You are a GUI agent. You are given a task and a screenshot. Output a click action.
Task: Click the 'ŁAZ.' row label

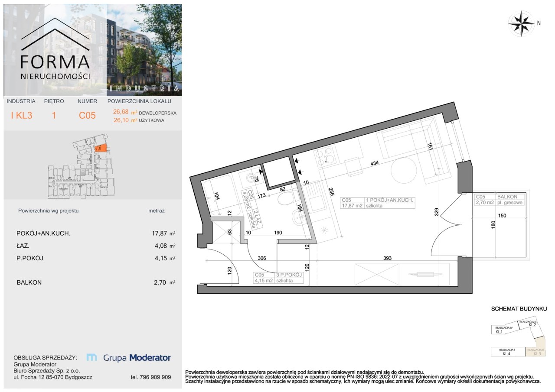[x=23, y=246]
